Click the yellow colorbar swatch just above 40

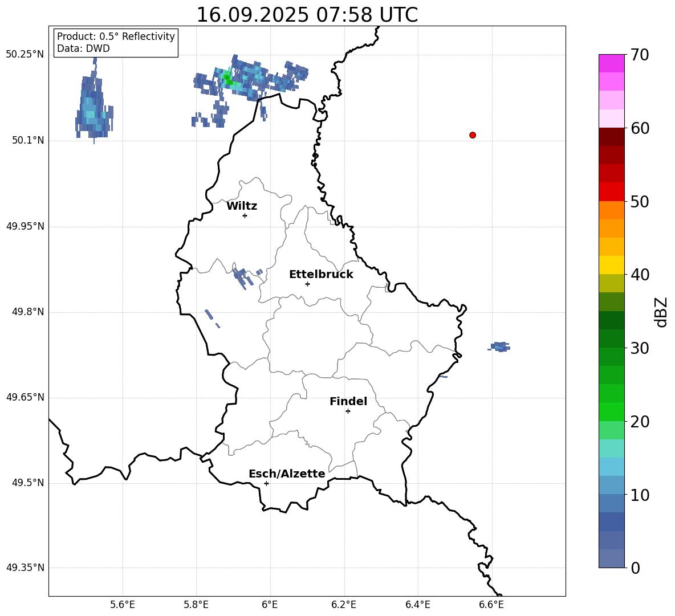pyautogui.click(x=612, y=265)
